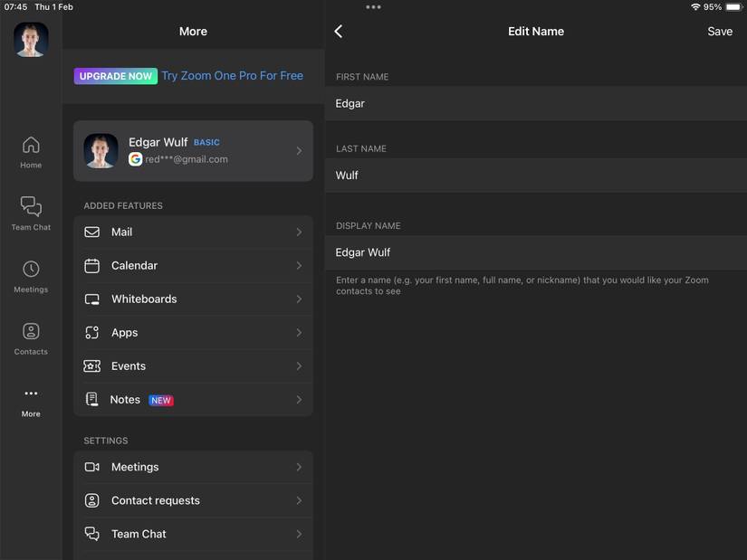Save the edited name
The image size is (747, 560).
(721, 31)
